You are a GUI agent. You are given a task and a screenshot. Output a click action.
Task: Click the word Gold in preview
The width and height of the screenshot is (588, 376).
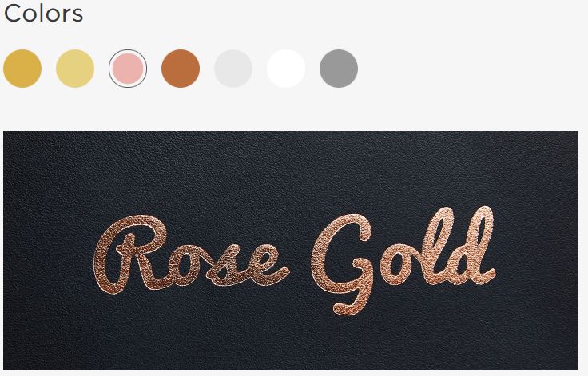click(x=403, y=260)
